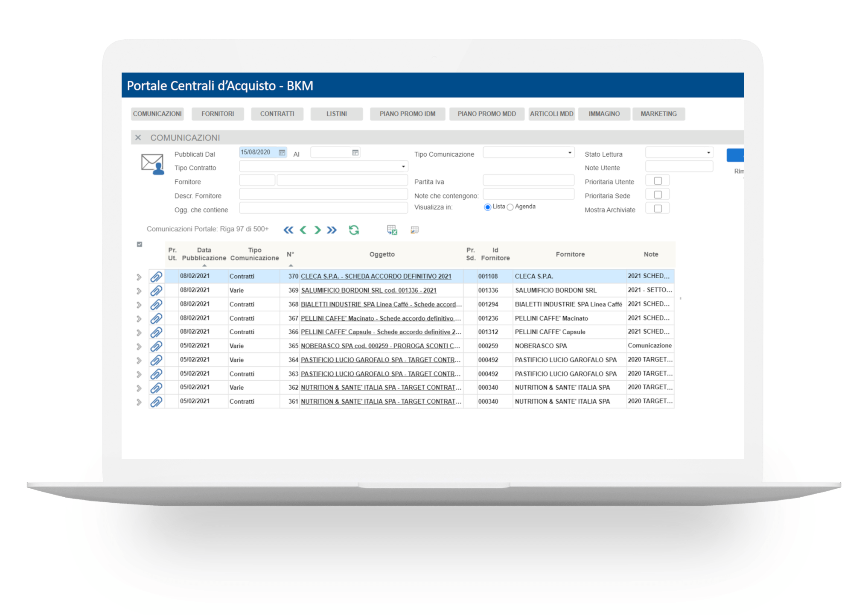Tick the Mostra Archiviate checkbox
The width and height of the screenshot is (868, 615).
coord(658,209)
